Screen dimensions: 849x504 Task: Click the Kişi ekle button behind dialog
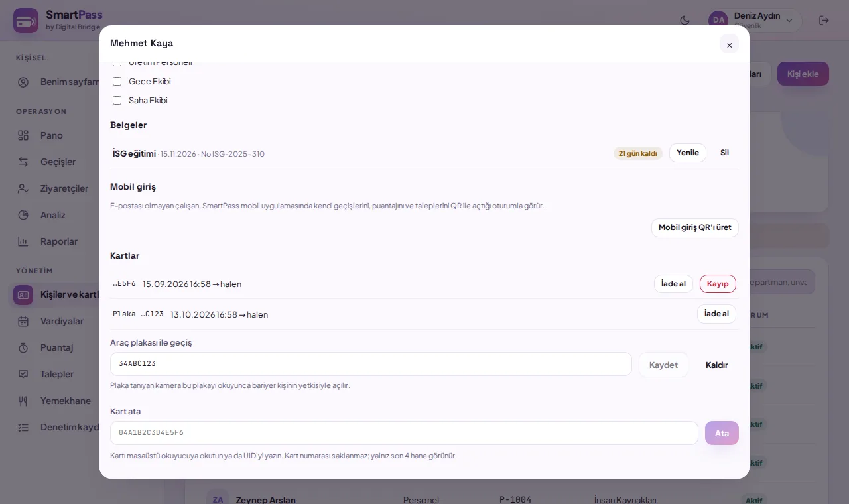pyautogui.click(x=803, y=74)
